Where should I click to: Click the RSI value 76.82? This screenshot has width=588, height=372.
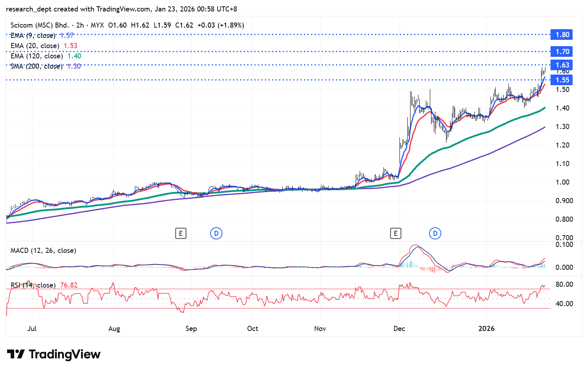[69, 285]
